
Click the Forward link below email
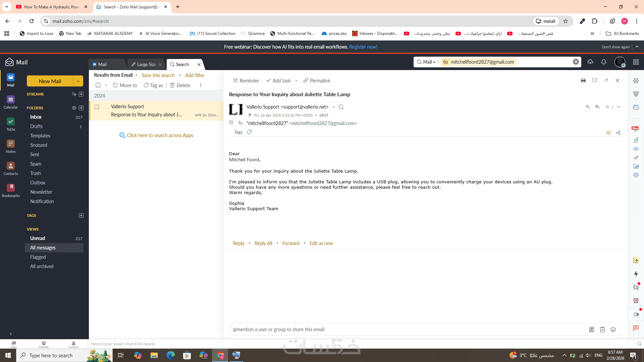pos(290,243)
